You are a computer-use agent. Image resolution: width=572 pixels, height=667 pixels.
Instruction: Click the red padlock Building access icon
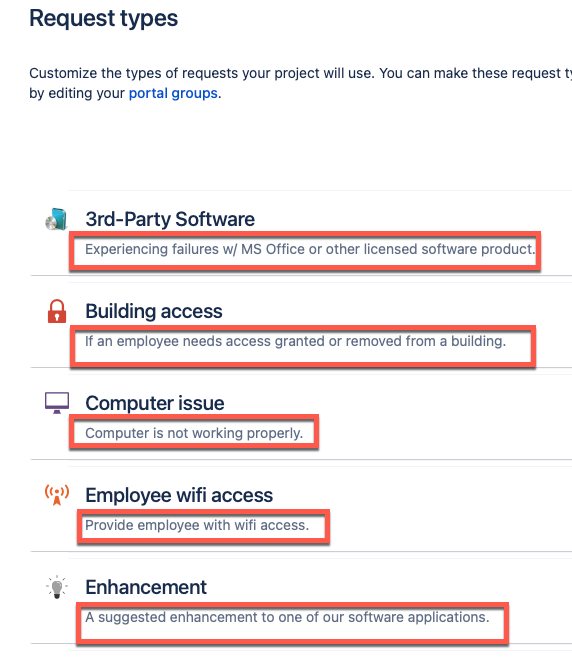click(57, 311)
